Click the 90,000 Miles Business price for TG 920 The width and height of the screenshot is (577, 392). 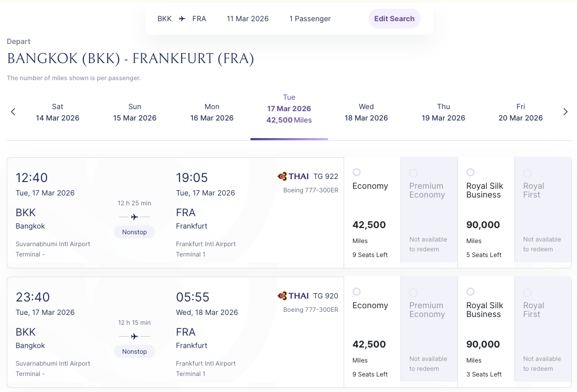point(483,351)
